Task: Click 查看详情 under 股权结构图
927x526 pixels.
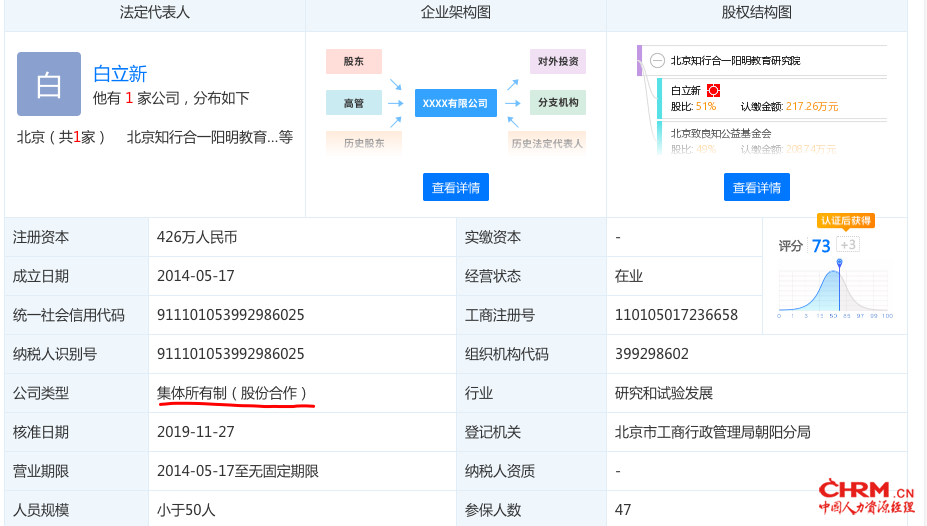Action: (757, 187)
